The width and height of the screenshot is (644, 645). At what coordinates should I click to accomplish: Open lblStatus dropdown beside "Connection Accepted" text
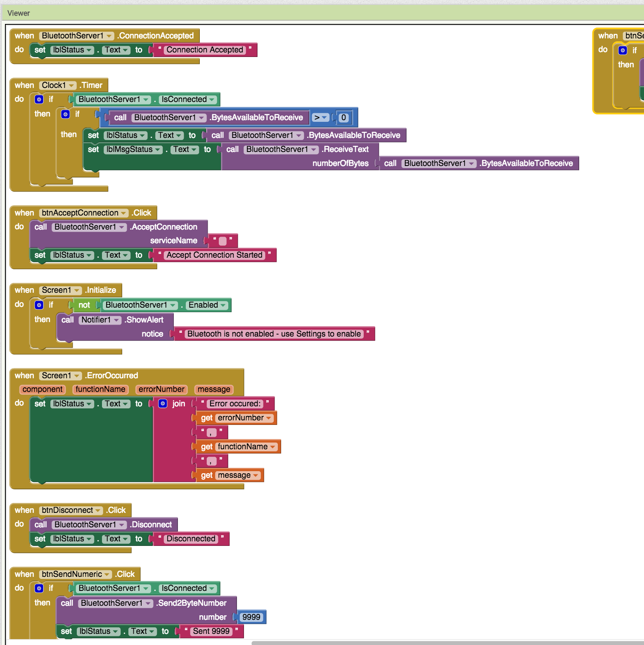click(73, 50)
